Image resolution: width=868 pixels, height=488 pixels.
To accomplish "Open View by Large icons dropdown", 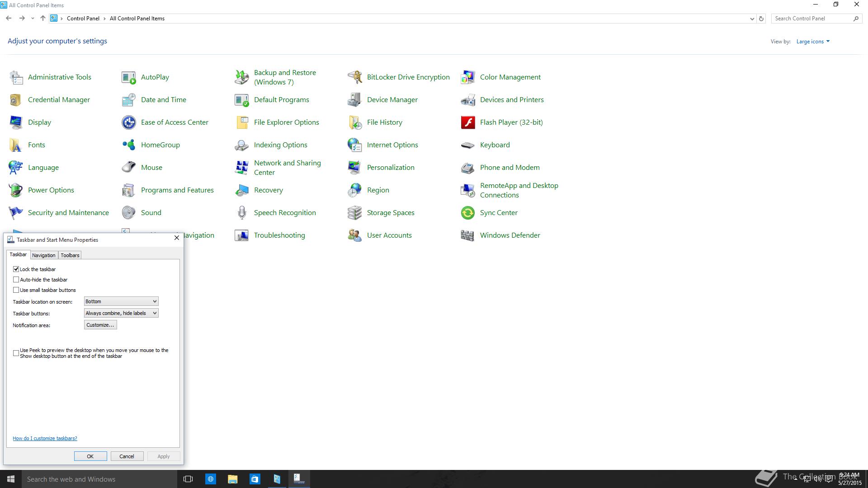I will 813,42.
